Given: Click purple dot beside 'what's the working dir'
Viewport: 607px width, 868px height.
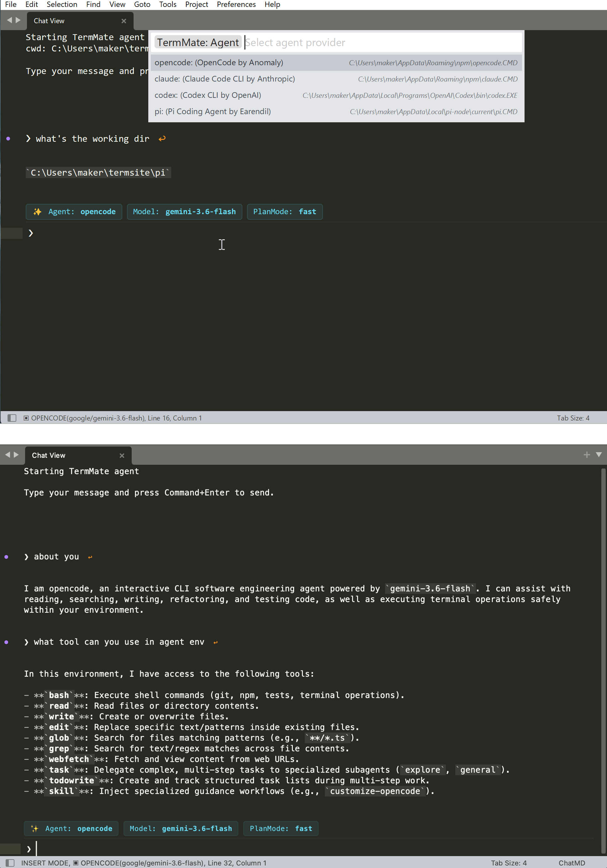Looking at the screenshot, I should coord(8,139).
